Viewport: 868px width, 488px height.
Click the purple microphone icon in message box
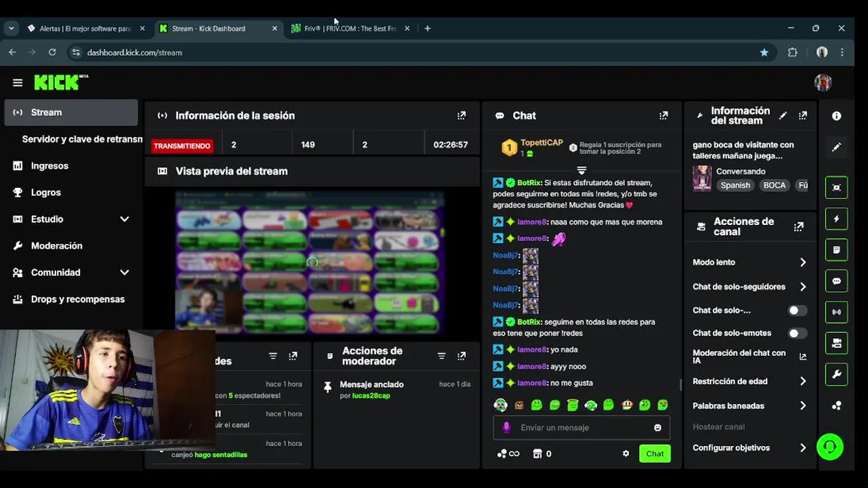click(506, 428)
